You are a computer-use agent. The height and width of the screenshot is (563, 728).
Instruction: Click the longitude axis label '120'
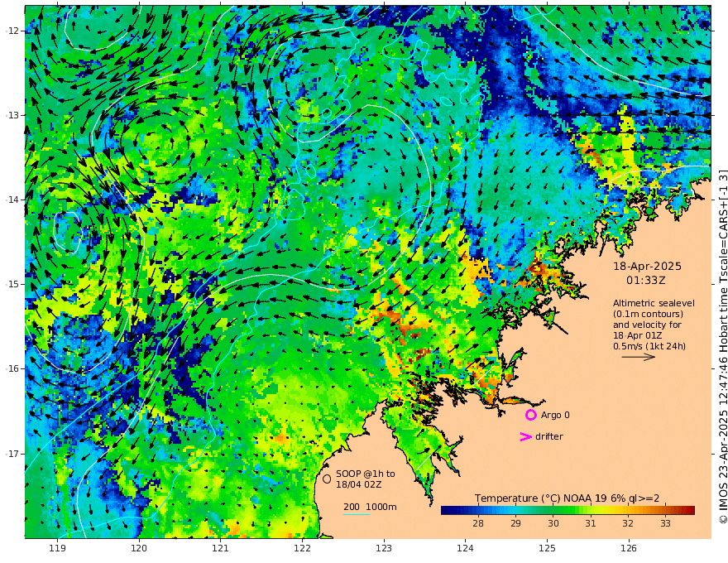click(x=139, y=548)
